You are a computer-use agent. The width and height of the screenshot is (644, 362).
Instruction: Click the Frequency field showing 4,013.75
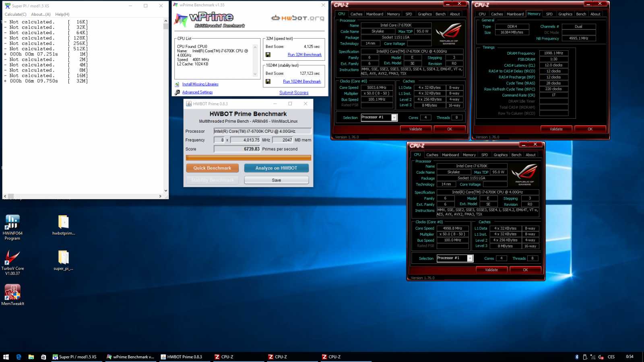246,140
